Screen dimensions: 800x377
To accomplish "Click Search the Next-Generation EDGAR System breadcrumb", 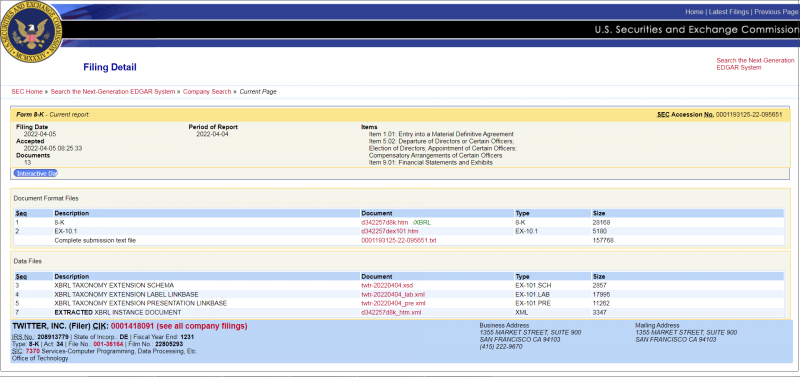I will tap(113, 92).
